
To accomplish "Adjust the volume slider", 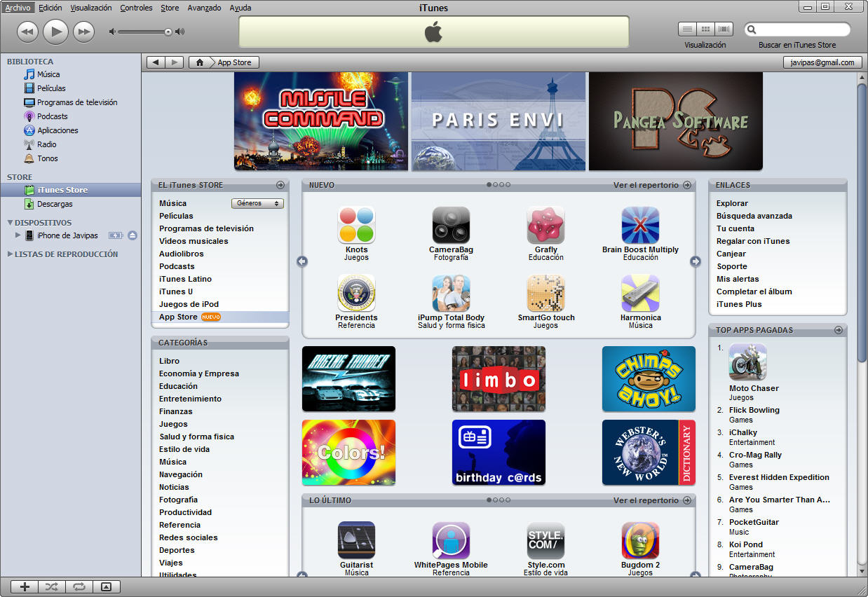I will click(147, 32).
